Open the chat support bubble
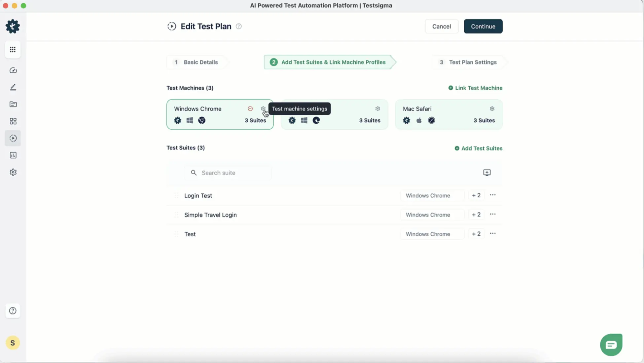The width and height of the screenshot is (644, 363). pos(611,345)
